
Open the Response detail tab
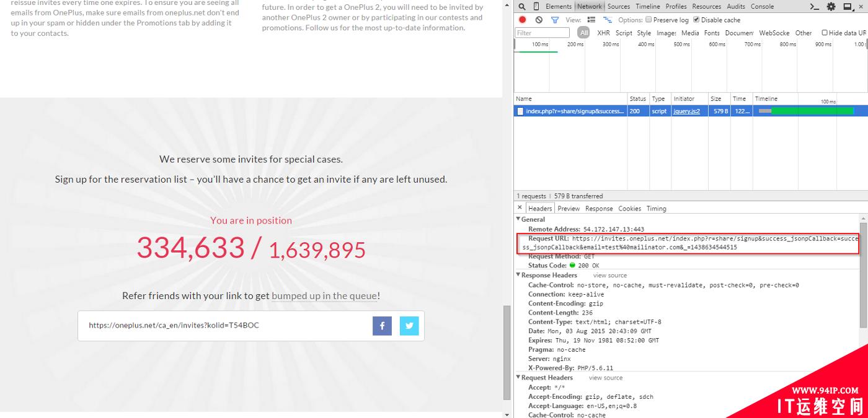click(599, 209)
